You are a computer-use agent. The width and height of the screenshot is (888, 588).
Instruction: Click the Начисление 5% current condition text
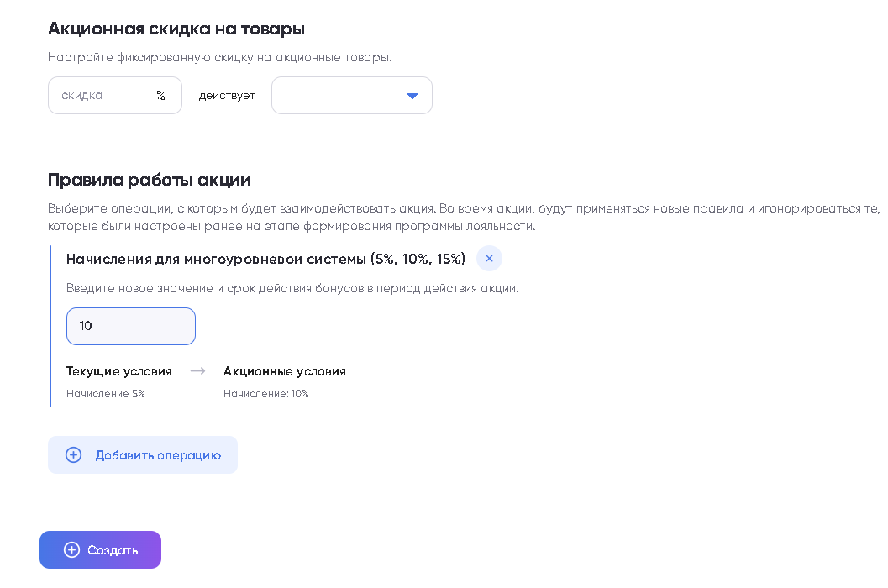click(106, 394)
